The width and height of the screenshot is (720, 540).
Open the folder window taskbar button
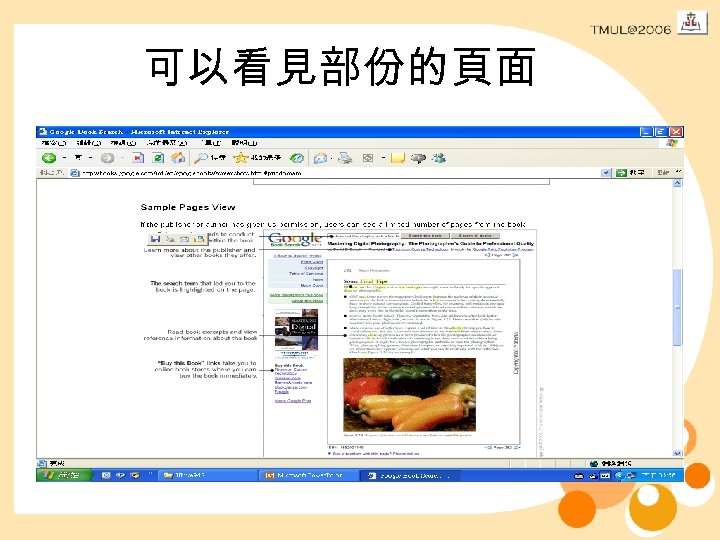(x=206, y=475)
